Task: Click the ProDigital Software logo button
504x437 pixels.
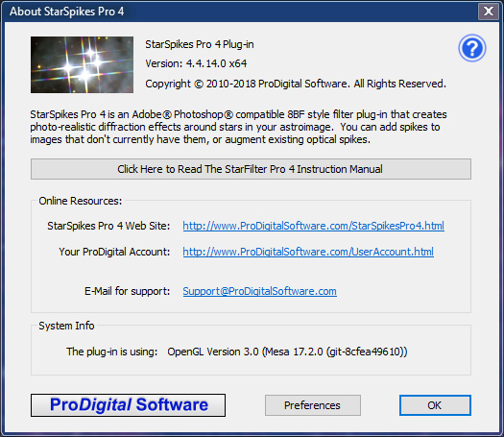Action: [128, 405]
